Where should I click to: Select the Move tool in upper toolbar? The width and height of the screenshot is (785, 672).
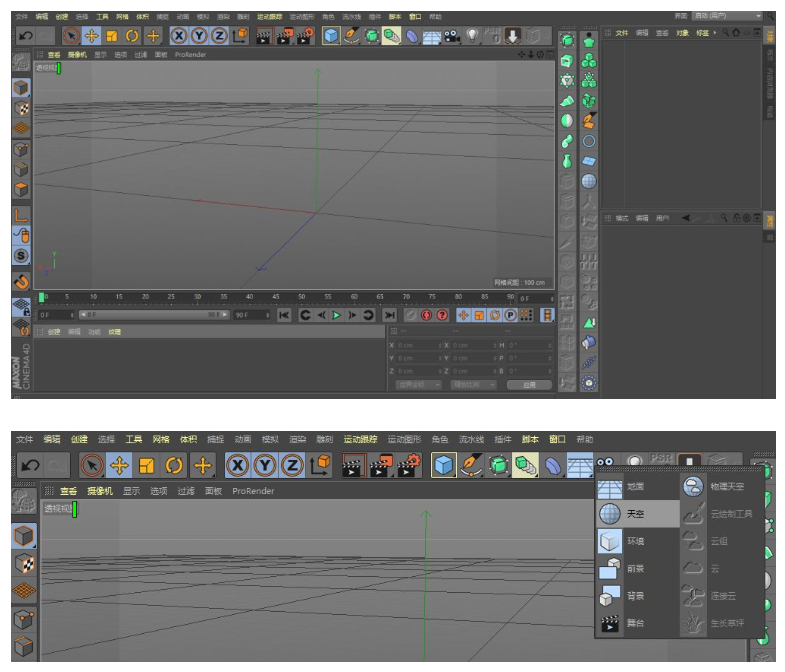click(x=92, y=36)
